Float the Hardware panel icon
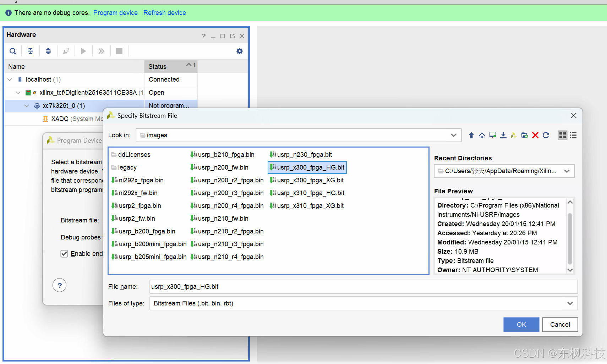Screen dimensions: 607x364 coord(232,36)
